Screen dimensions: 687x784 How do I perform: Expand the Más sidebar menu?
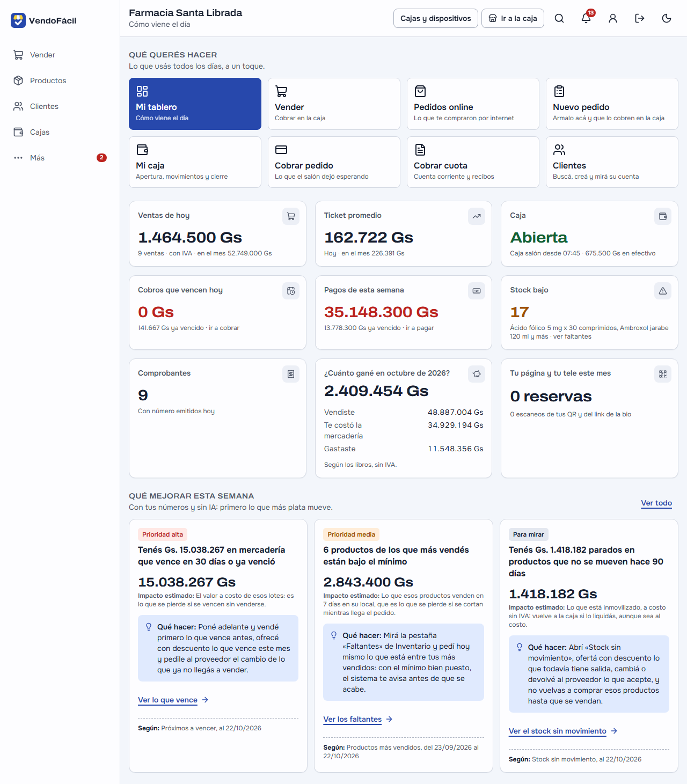60,158
